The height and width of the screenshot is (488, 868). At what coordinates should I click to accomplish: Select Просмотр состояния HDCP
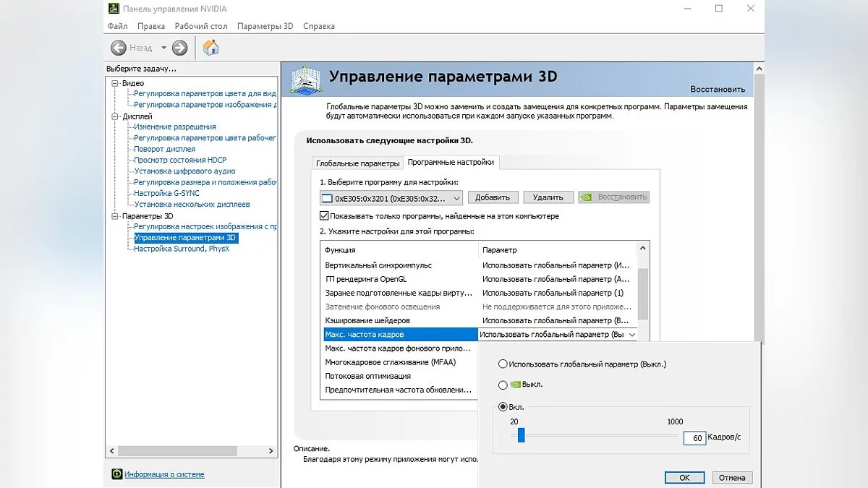(x=180, y=160)
